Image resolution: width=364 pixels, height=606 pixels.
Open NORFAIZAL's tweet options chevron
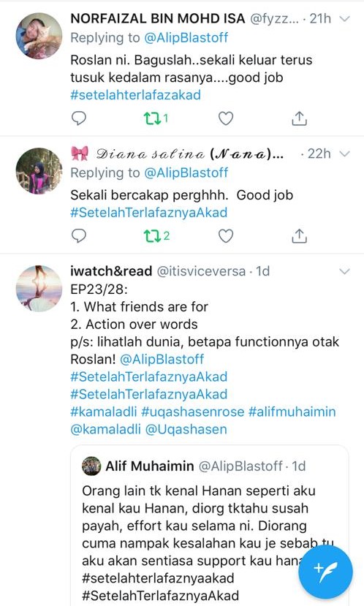[x=344, y=18]
